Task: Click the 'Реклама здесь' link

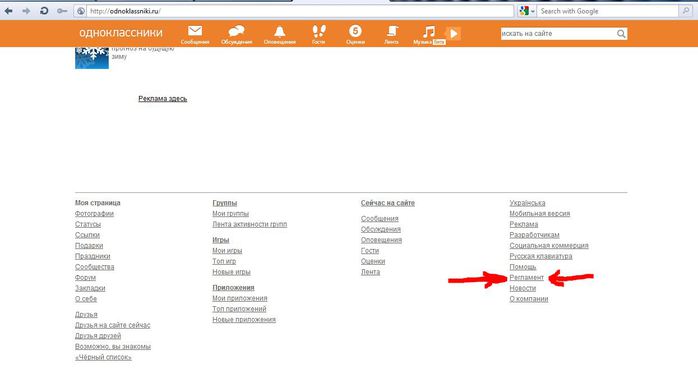Action: [162, 98]
